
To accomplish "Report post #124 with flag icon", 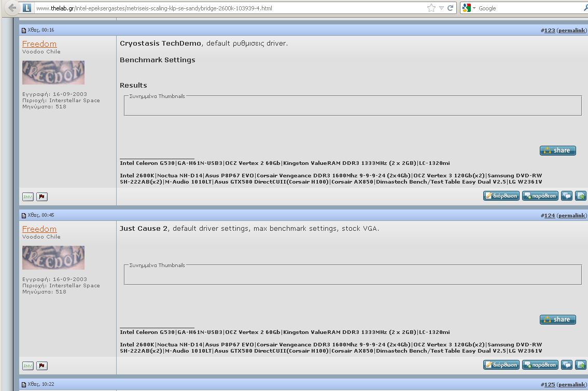I will 41,366.
